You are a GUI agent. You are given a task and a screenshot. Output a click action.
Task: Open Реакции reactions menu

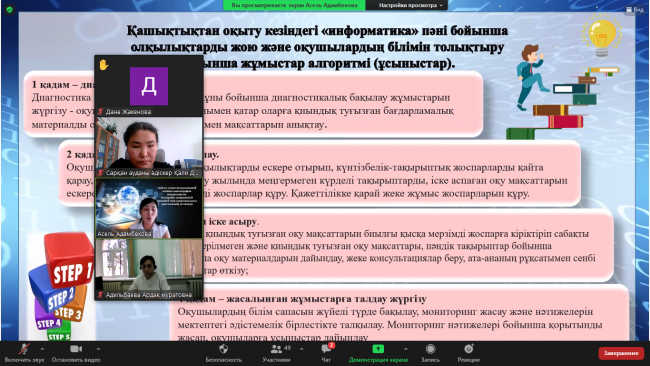pos(468,353)
